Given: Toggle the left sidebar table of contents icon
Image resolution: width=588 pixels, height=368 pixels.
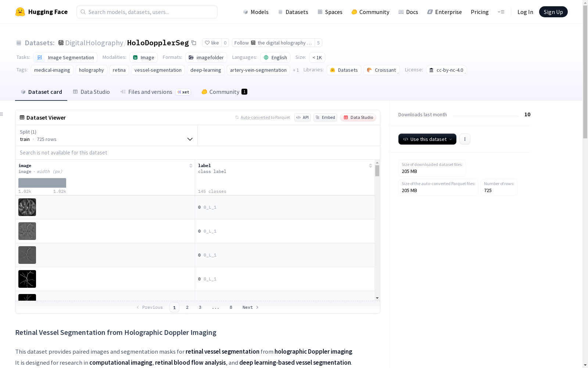Looking at the screenshot, I should pos(2,114).
